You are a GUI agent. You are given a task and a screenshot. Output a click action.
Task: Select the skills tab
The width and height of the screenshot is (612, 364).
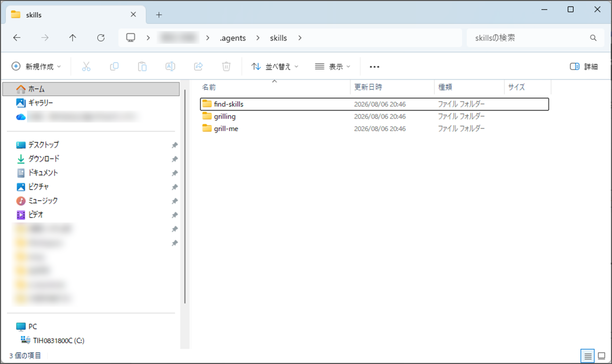[x=76, y=15]
